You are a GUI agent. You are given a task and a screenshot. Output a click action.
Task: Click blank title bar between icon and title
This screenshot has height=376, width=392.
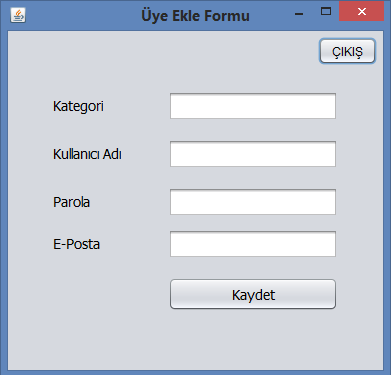83,15
